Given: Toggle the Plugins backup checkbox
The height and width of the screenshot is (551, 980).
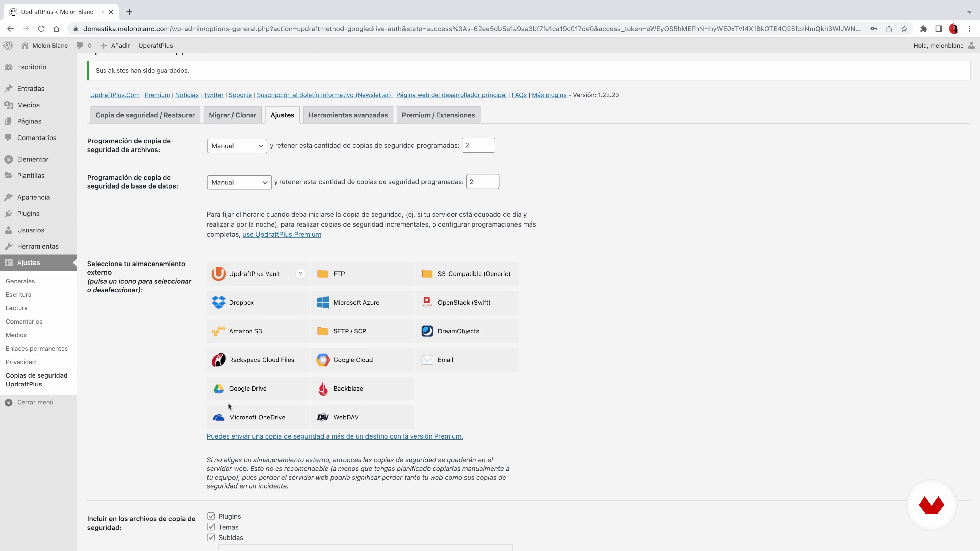Looking at the screenshot, I should point(211,516).
